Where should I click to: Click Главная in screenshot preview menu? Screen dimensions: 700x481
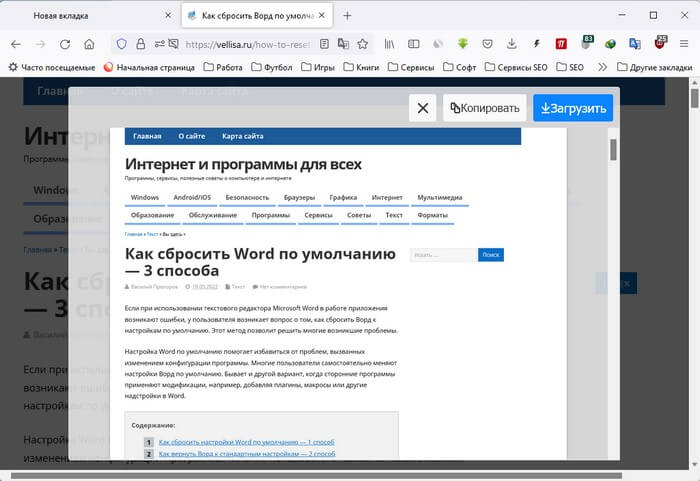[147, 136]
